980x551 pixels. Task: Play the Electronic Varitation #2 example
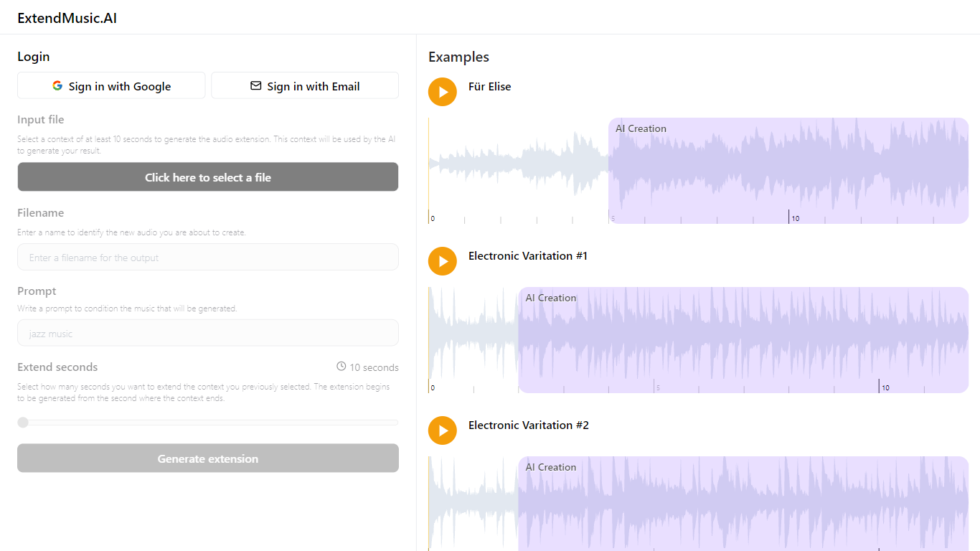click(x=443, y=430)
